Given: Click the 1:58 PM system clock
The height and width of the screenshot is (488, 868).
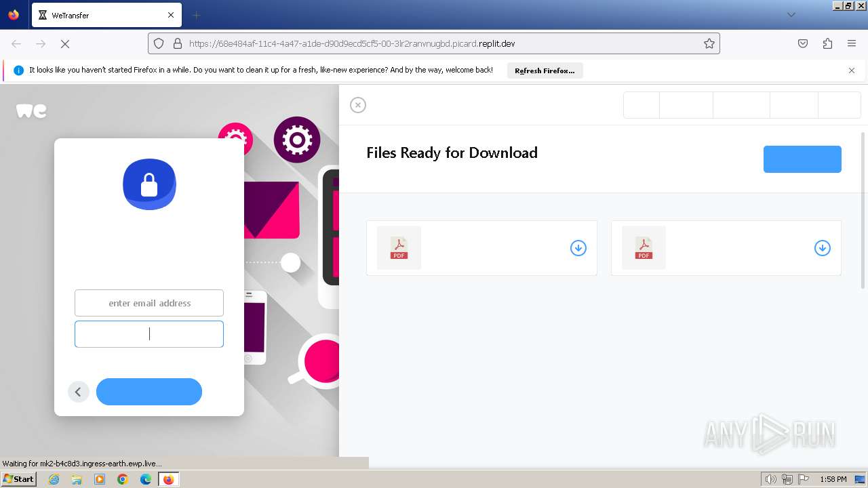Looking at the screenshot, I should 833,479.
